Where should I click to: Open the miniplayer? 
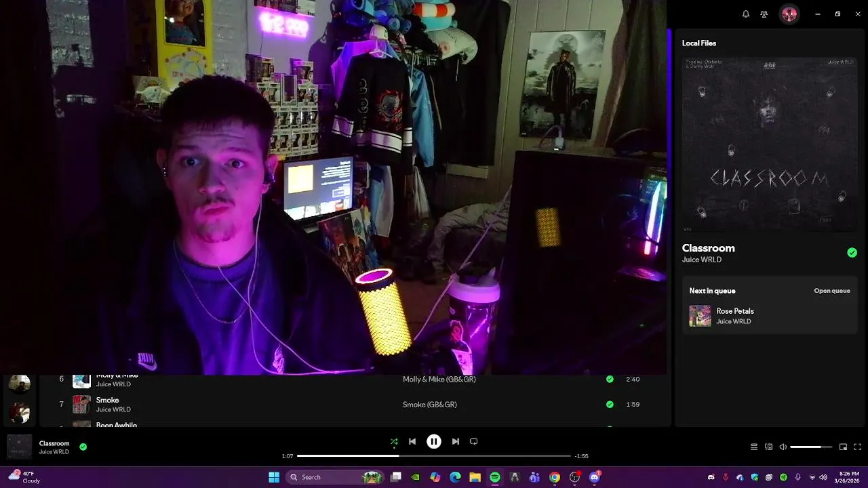click(x=843, y=447)
